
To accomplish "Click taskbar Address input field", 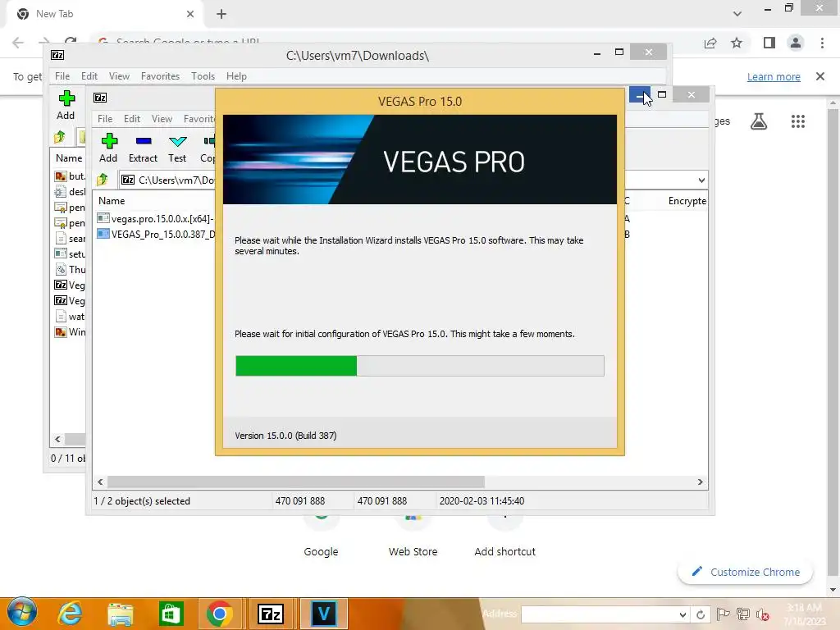I will [598, 614].
